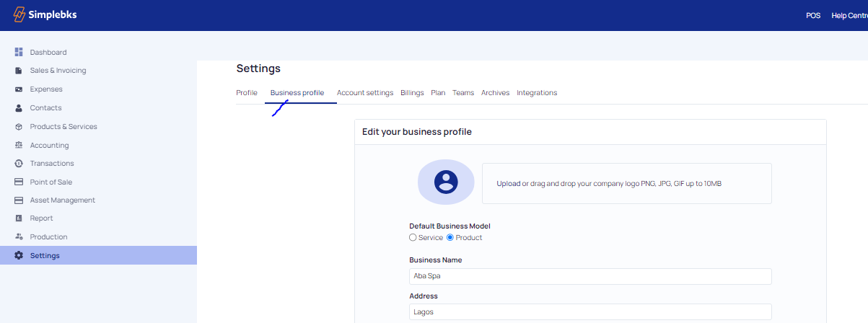Select the Service business model radio
The height and width of the screenshot is (323, 868).
[x=413, y=237]
